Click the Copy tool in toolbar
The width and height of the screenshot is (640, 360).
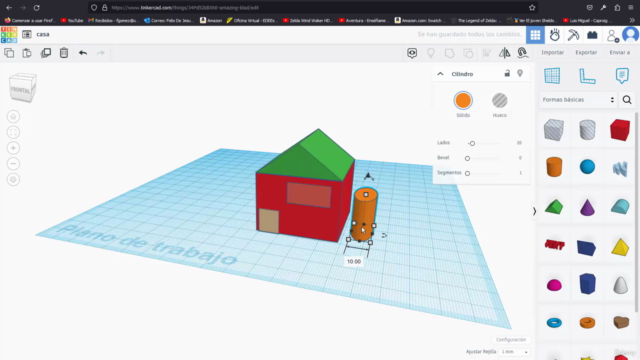9,53
